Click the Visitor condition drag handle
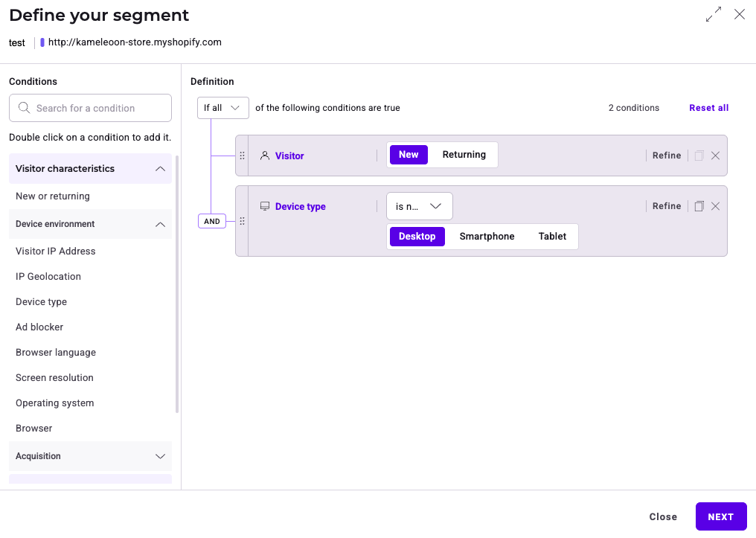This screenshot has width=756, height=538. (x=242, y=156)
